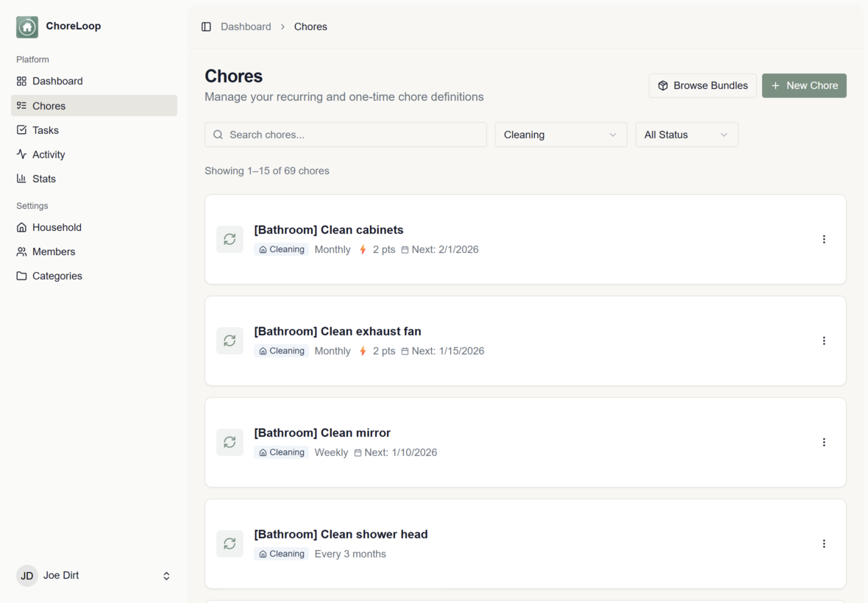Viewport: 868px width, 603px height.
Task: Click the ChoreLoop house logo icon
Action: point(27,26)
